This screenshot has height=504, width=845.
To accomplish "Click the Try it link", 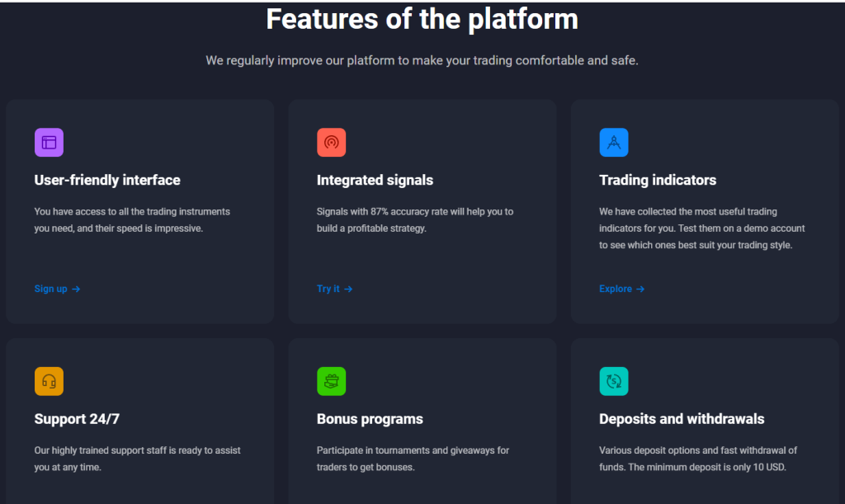I will [328, 289].
